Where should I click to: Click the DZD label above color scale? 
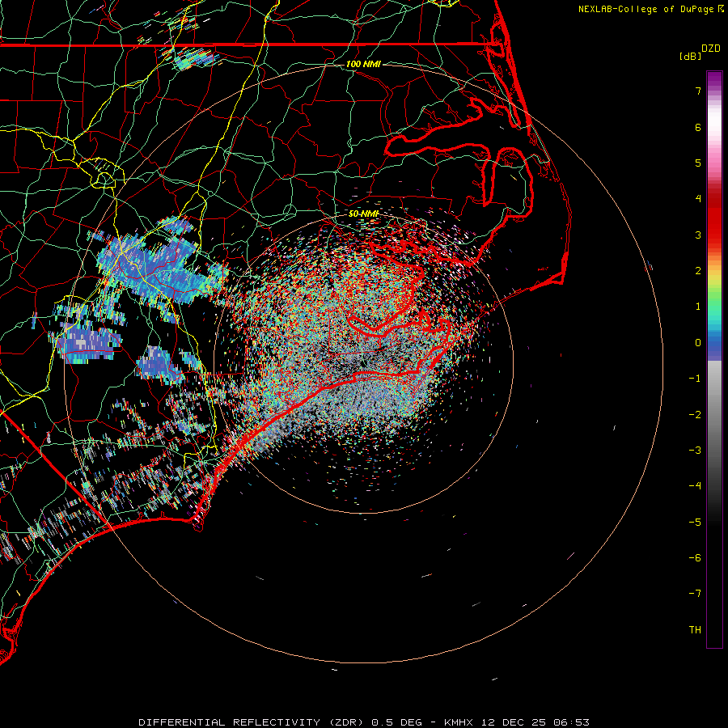(x=711, y=49)
